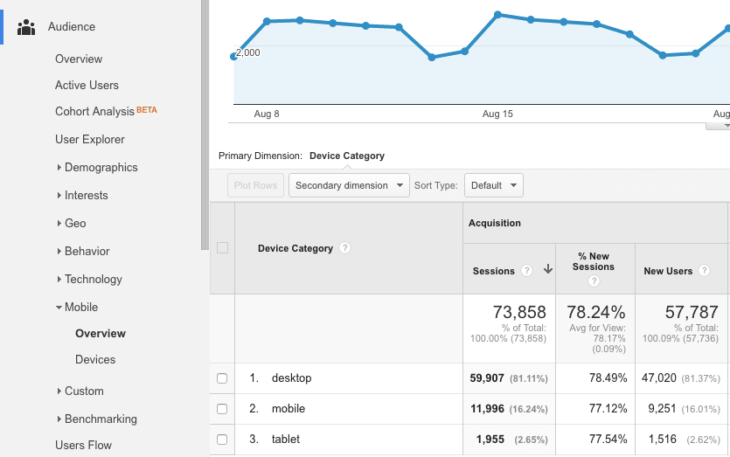Check the mobile row checkbox
The image size is (730, 457).
[x=222, y=409]
